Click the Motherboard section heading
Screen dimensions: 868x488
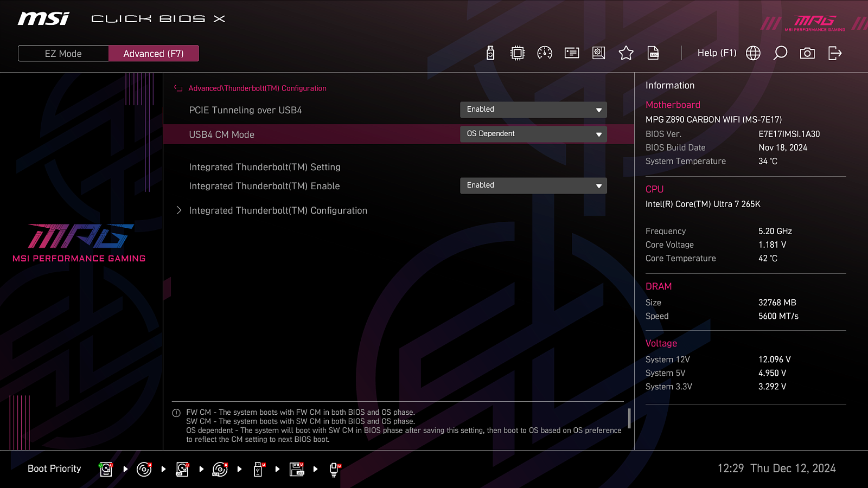(x=673, y=105)
